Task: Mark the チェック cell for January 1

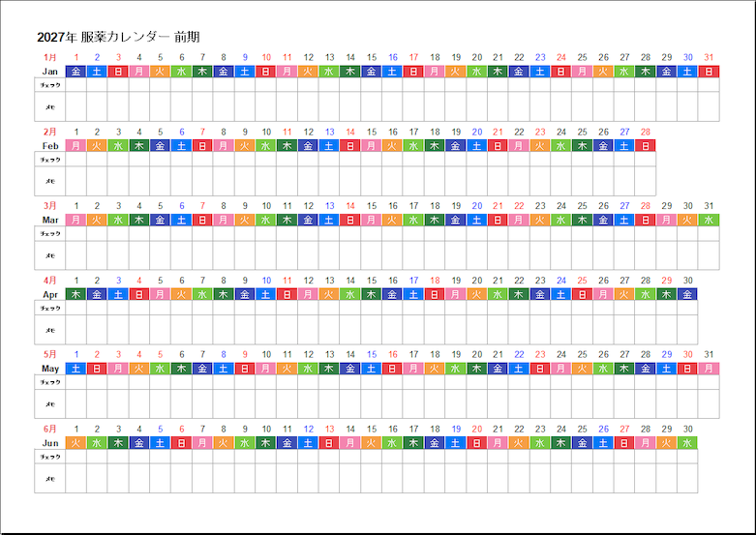Action: pyautogui.click(x=76, y=85)
